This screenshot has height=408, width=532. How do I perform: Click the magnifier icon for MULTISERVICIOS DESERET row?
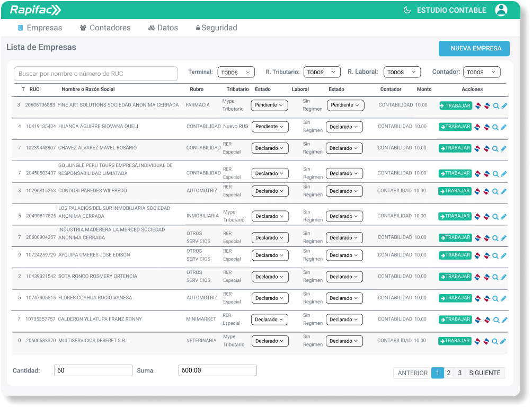tap(495, 342)
